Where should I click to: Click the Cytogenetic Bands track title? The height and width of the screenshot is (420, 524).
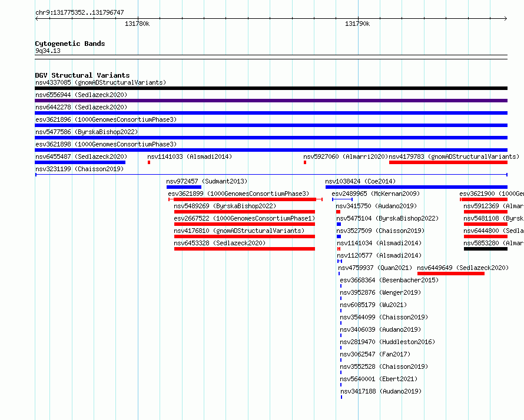click(70, 44)
